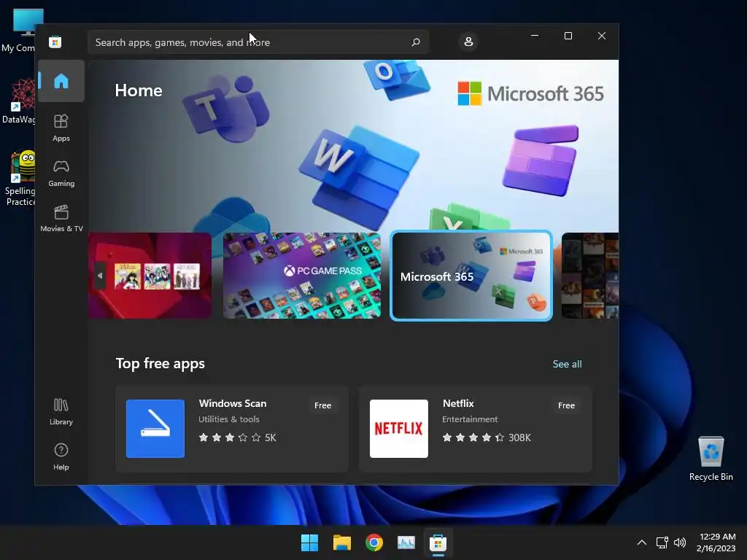Click the Windows Scan title text

233,403
